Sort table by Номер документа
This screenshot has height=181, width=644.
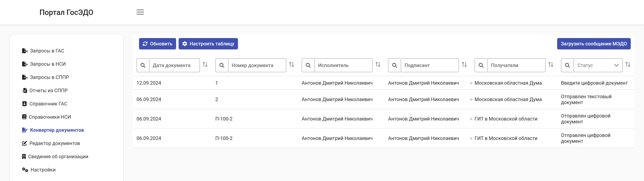291,65
